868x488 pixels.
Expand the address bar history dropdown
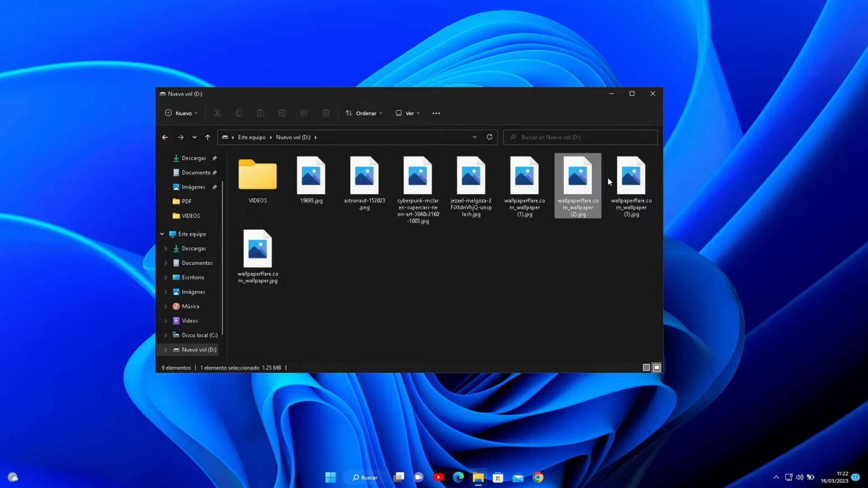coord(475,137)
